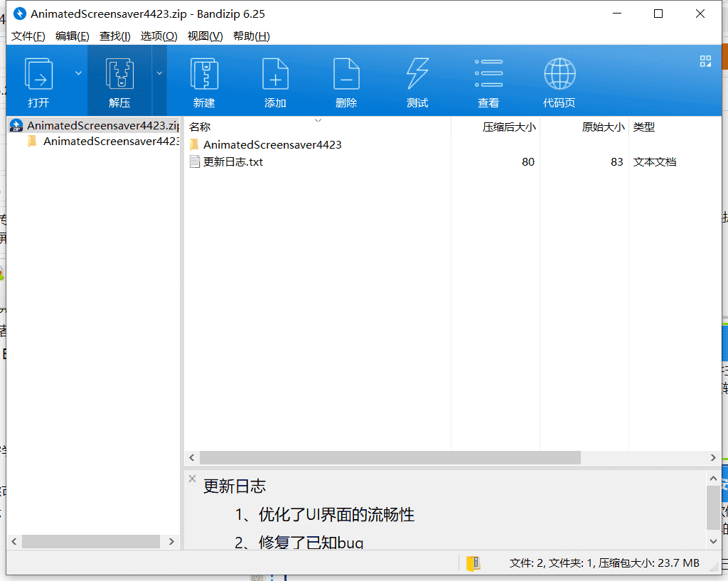Click the Test (测试) lightning icon

[x=417, y=73]
